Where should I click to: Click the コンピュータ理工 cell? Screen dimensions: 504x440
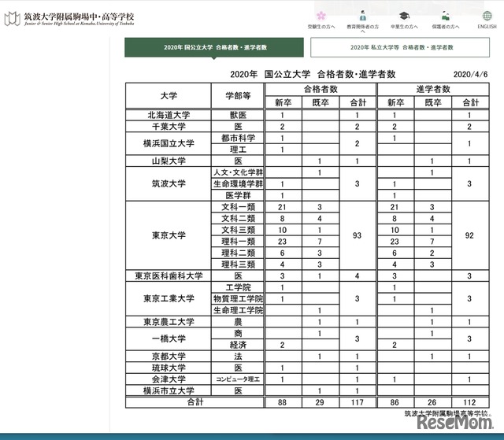pos(238,379)
